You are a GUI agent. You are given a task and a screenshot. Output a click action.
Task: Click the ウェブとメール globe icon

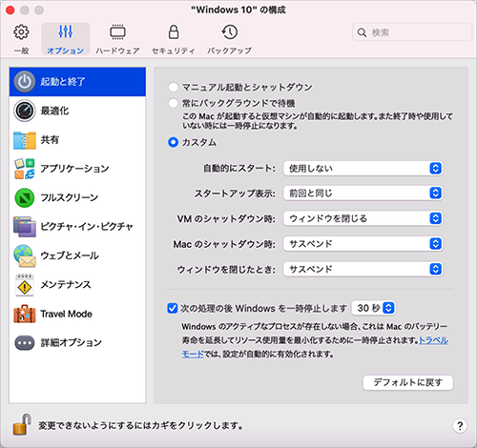(25, 255)
